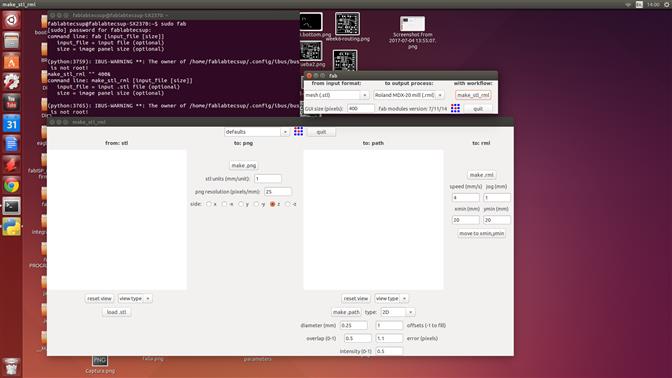Focus the jog (mm) field
This screenshot has width=672, height=378.
[x=497, y=198]
